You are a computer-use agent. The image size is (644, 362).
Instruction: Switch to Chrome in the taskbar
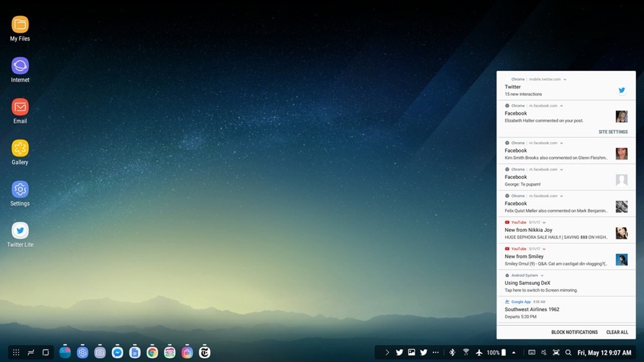[x=152, y=352]
